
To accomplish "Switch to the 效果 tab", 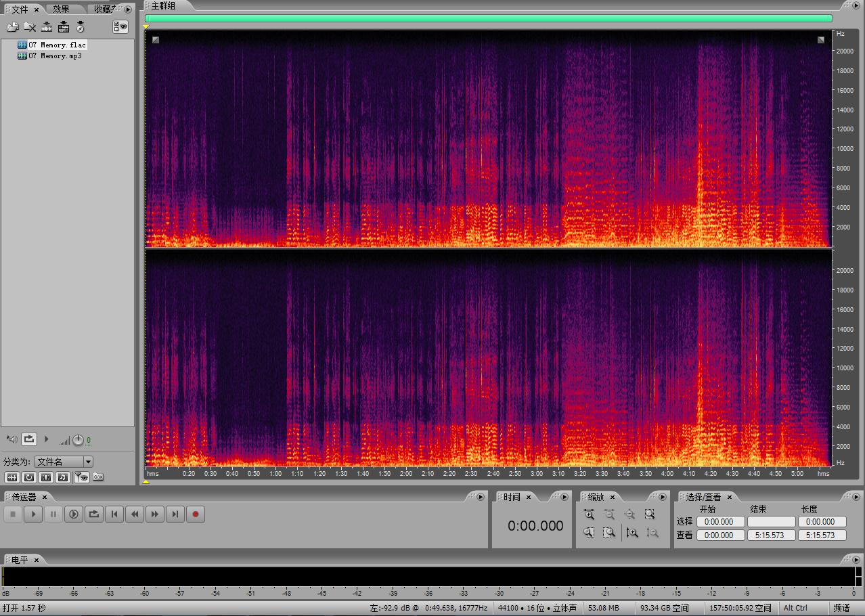I will (62, 9).
